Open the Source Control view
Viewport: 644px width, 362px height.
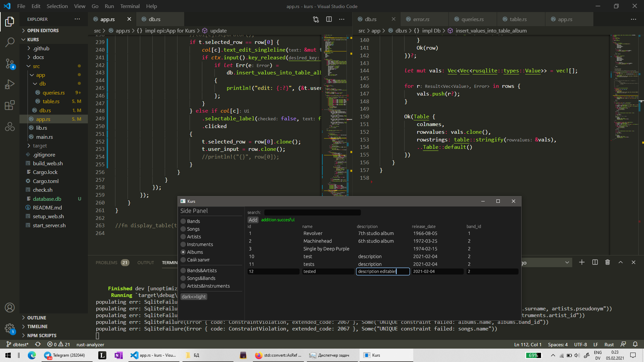click(x=10, y=63)
